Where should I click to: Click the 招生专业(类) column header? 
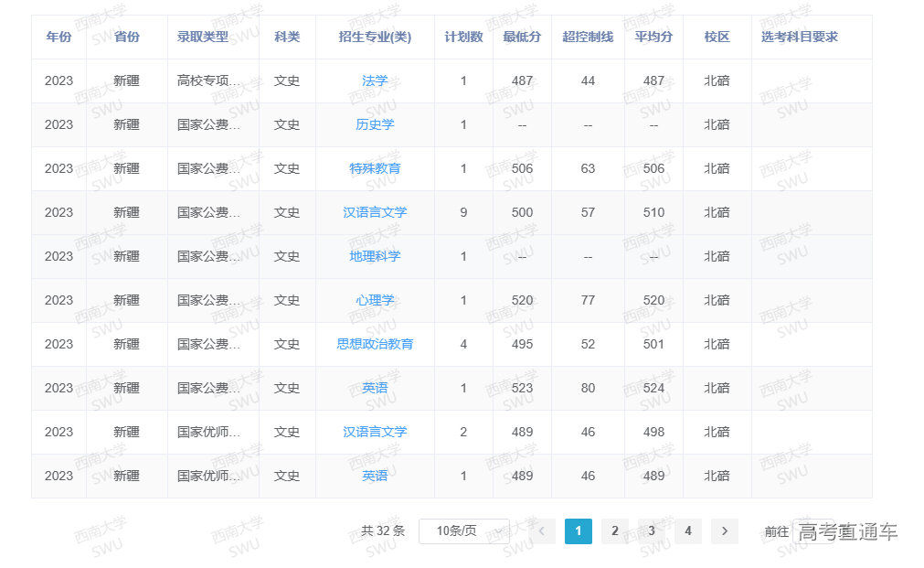point(375,37)
